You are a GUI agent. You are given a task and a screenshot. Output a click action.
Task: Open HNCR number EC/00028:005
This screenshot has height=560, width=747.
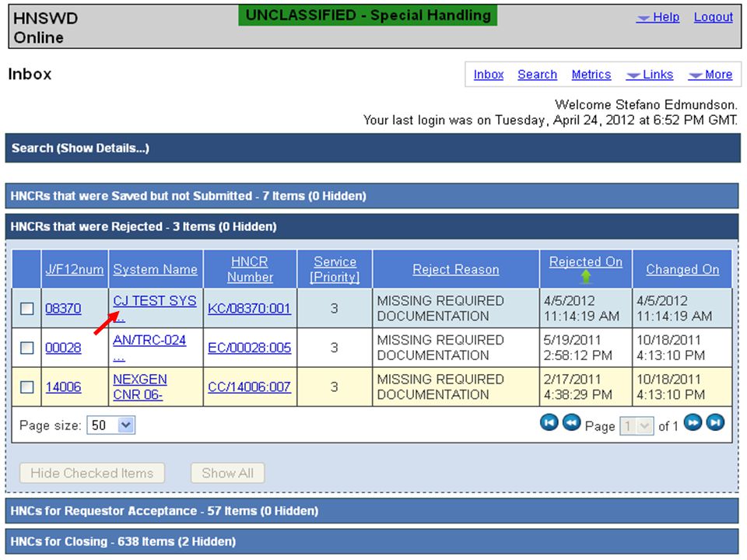click(x=249, y=348)
